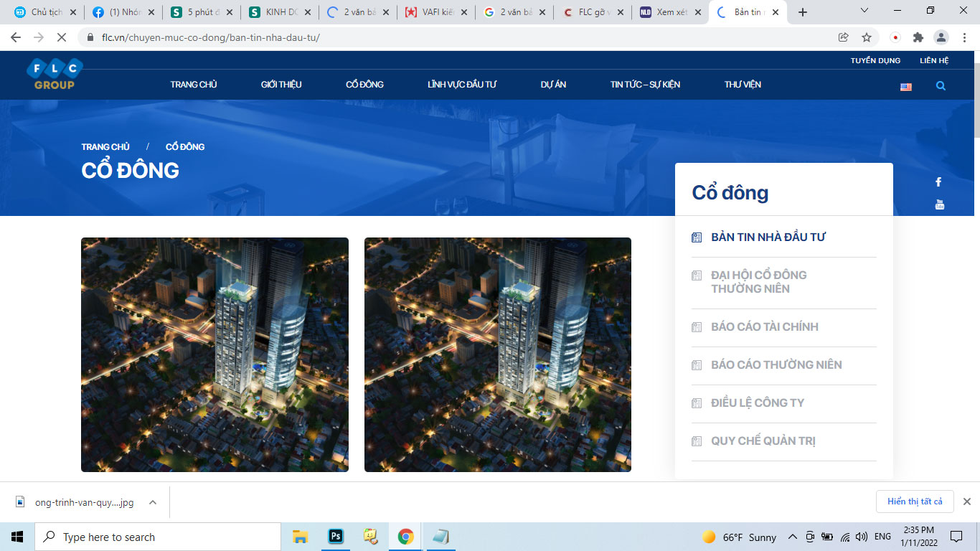Bookmark this page with the star icon

tap(867, 37)
